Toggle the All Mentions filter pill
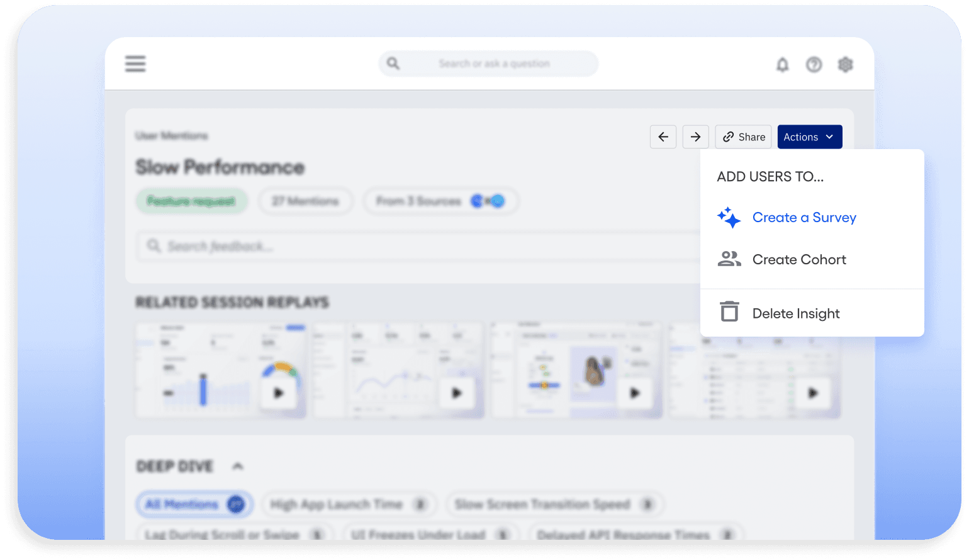 pyautogui.click(x=194, y=504)
